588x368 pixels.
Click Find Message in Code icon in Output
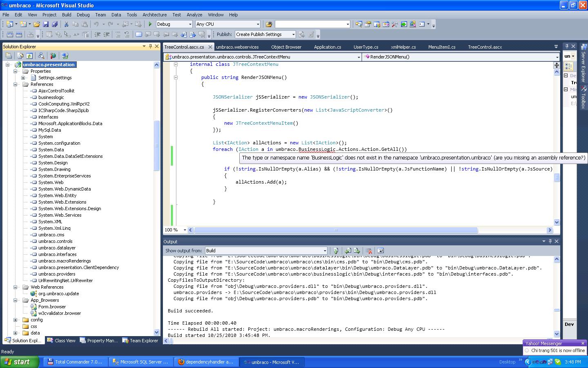tap(336, 251)
